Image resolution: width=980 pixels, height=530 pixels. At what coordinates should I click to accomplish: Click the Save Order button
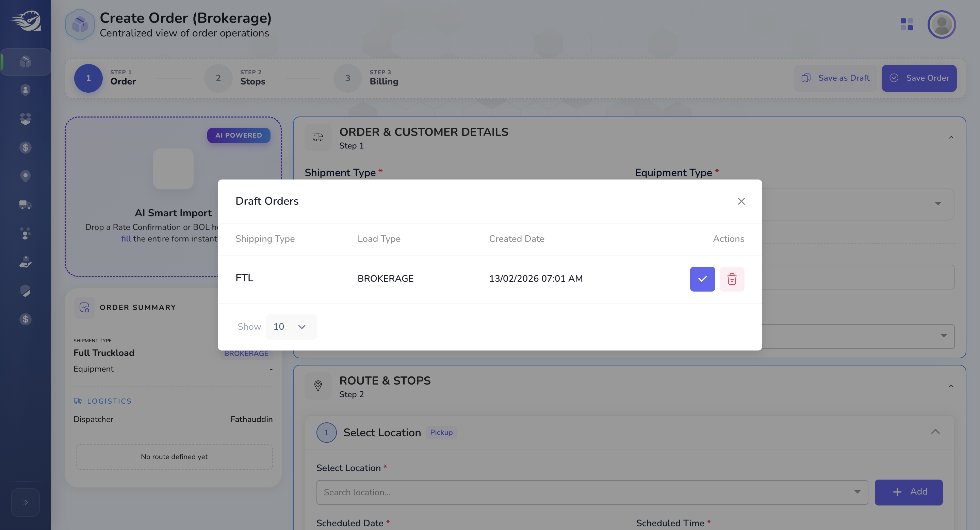(919, 78)
